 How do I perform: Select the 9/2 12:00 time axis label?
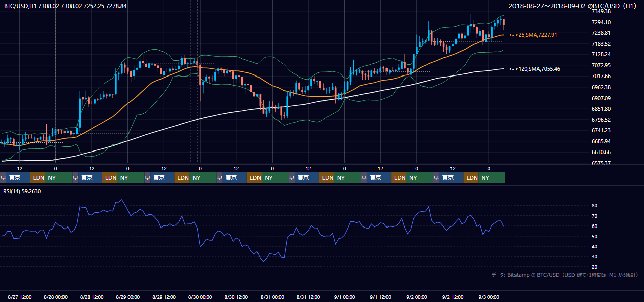click(x=453, y=297)
